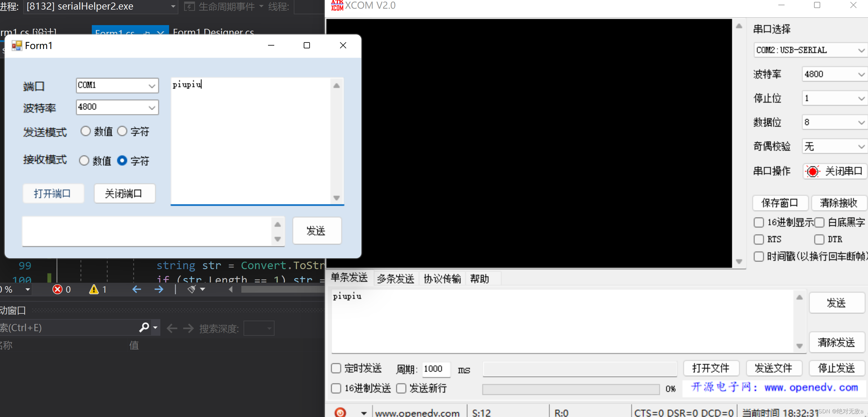Open the 端口 COM1 dropdown in Form1

click(x=117, y=86)
